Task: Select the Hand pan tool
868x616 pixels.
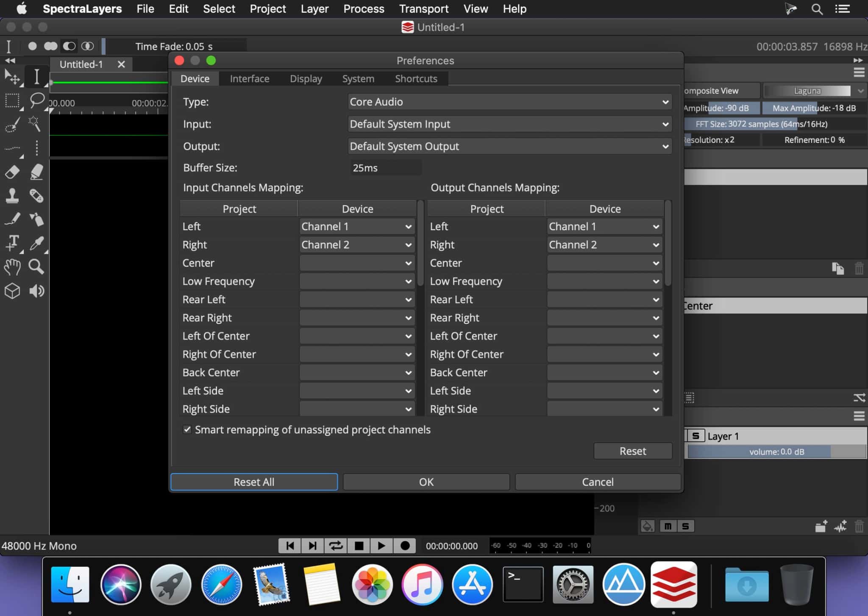Action: 12,267
